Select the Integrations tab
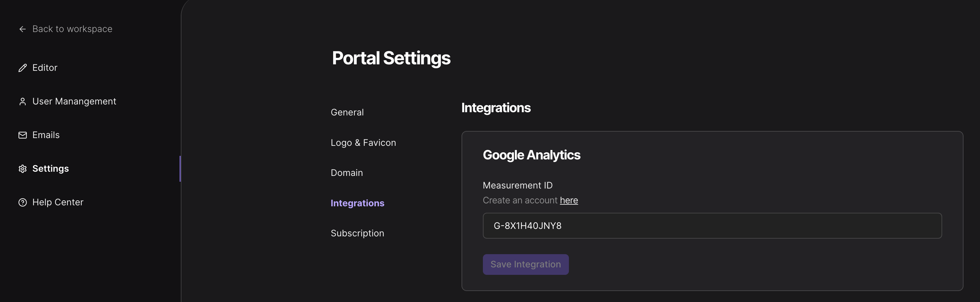This screenshot has height=302, width=980. pos(357,203)
